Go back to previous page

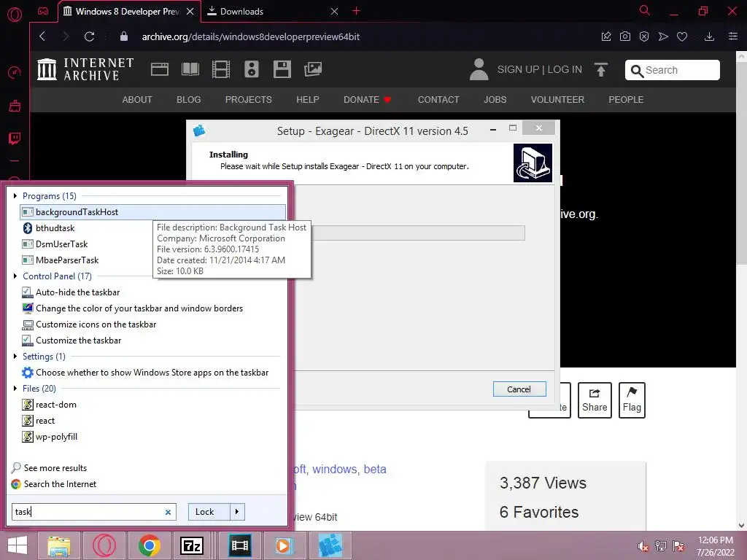click(x=42, y=36)
